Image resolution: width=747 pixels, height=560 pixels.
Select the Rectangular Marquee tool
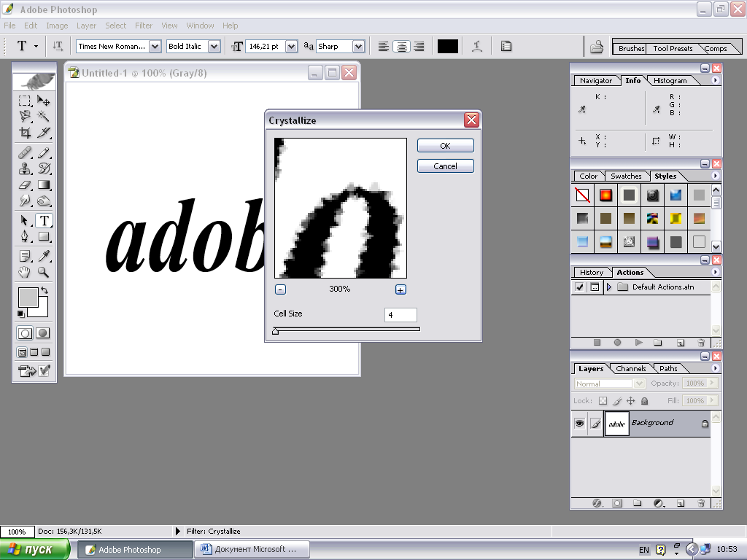point(25,101)
